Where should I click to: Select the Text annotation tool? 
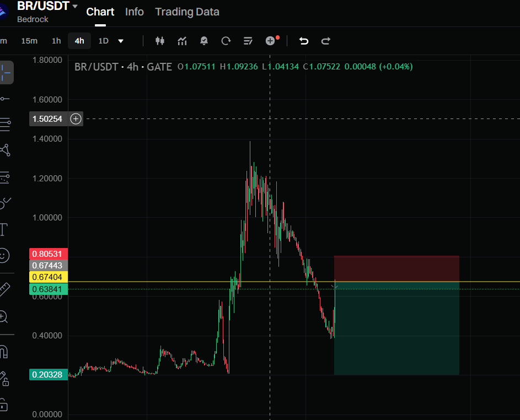[4, 229]
